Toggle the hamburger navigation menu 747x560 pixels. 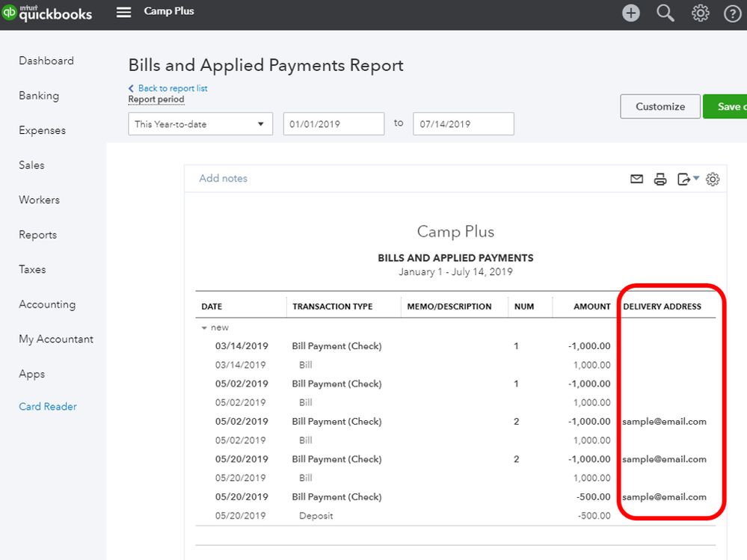tap(123, 12)
